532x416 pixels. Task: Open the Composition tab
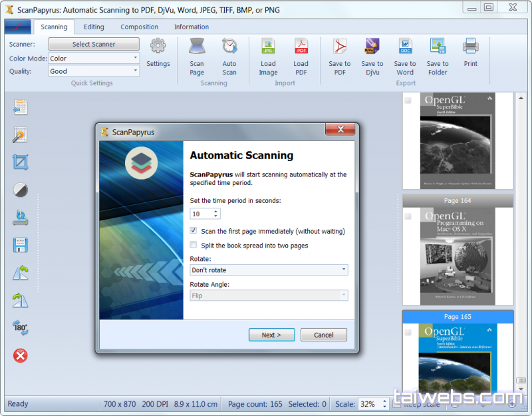tap(139, 27)
